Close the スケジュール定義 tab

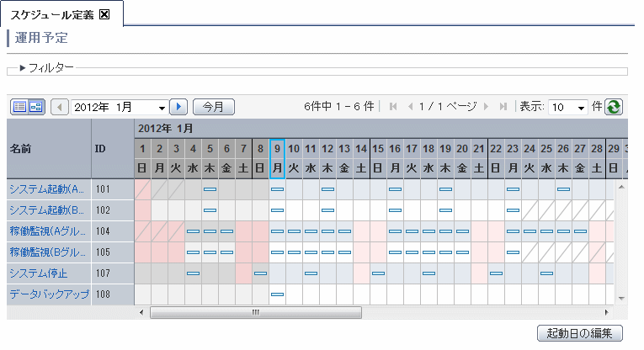(x=104, y=13)
